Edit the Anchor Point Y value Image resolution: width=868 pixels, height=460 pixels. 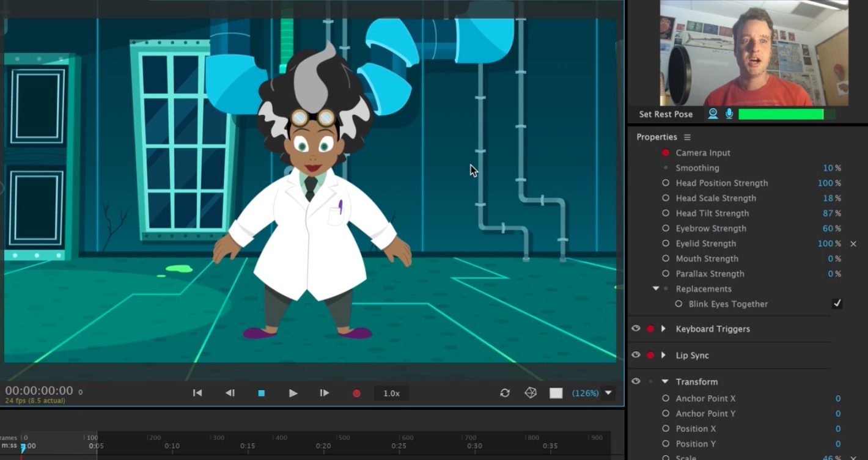tap(838, 414)
